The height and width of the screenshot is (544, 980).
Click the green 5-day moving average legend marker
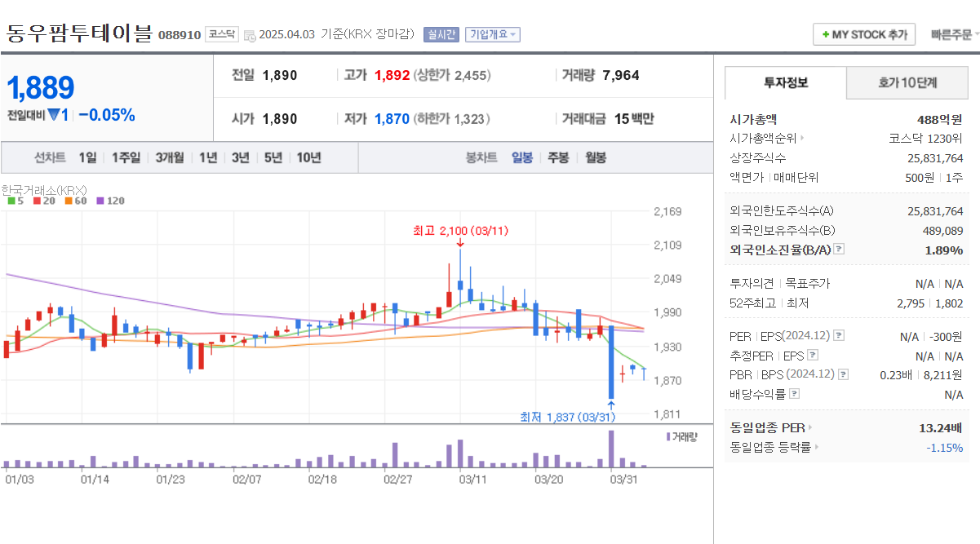(11, 200)
